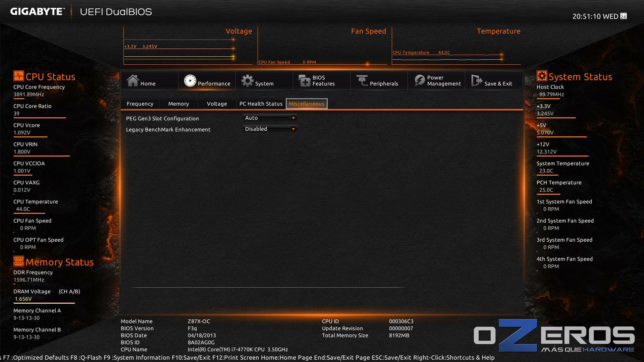Viewport: 644px width, 362px height.
Task: Click the Right-Click Shortcuts & Help text
Action: click(x=454, y=358)
